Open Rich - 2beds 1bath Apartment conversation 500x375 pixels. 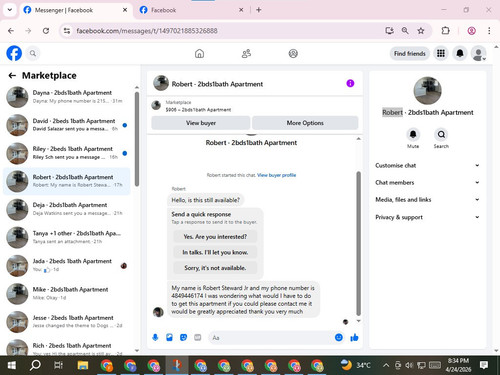[67, 347]
